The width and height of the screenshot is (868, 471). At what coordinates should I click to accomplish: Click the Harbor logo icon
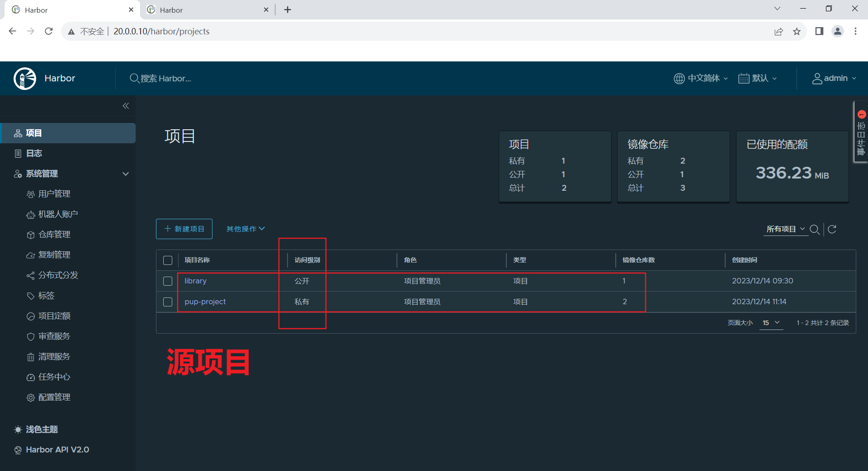coord(25,79)
